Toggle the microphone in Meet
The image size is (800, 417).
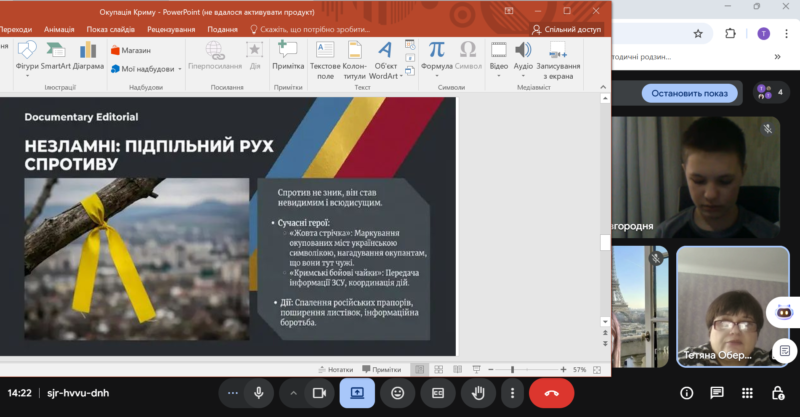click(x=259, y=393)
